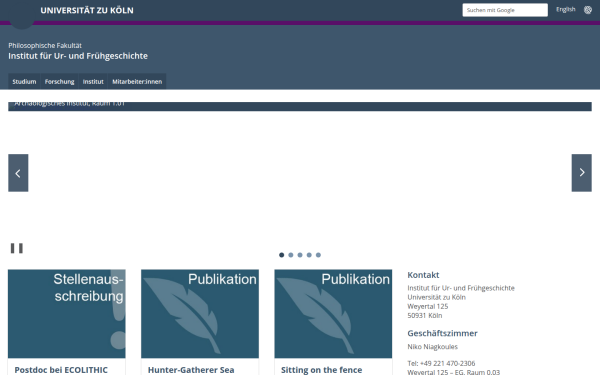Click the globe icon next to English
The height and width of the screenshot is (375, 600).
pyautogui.click(x=588, y=10)
